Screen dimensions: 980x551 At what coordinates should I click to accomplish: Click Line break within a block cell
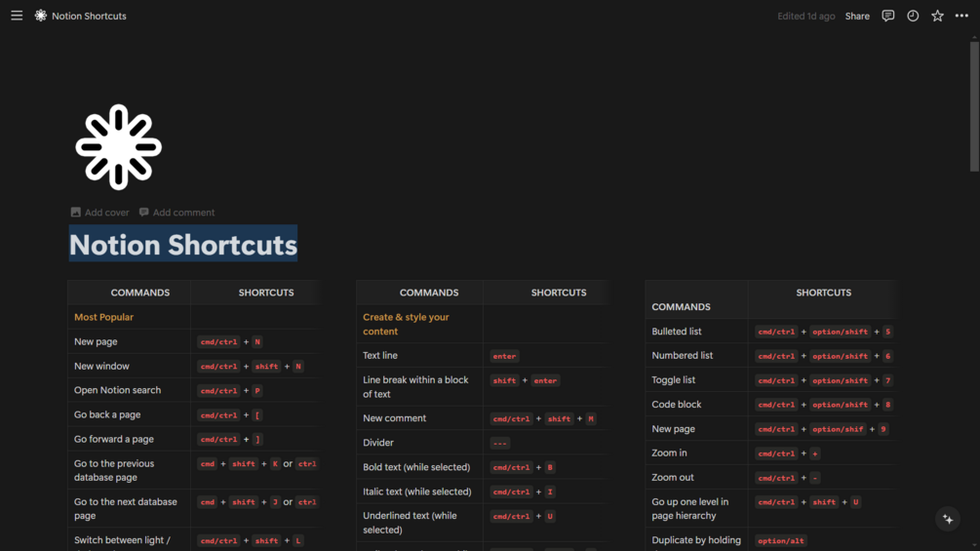pos(419,387)
